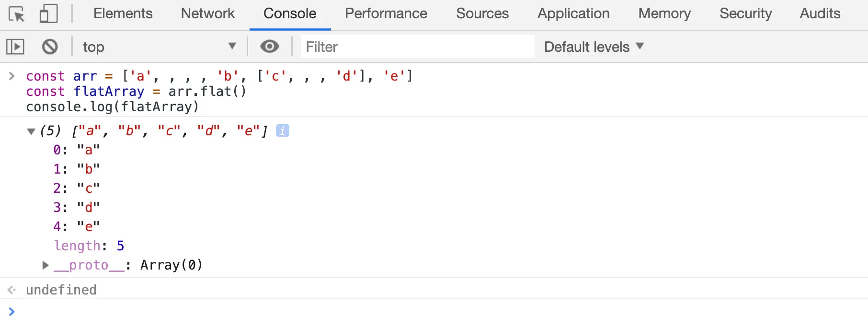This screenshot has height=329, width=868.
Task: Activate the inspect element cursor icon
Action: [x=17, y=14]
